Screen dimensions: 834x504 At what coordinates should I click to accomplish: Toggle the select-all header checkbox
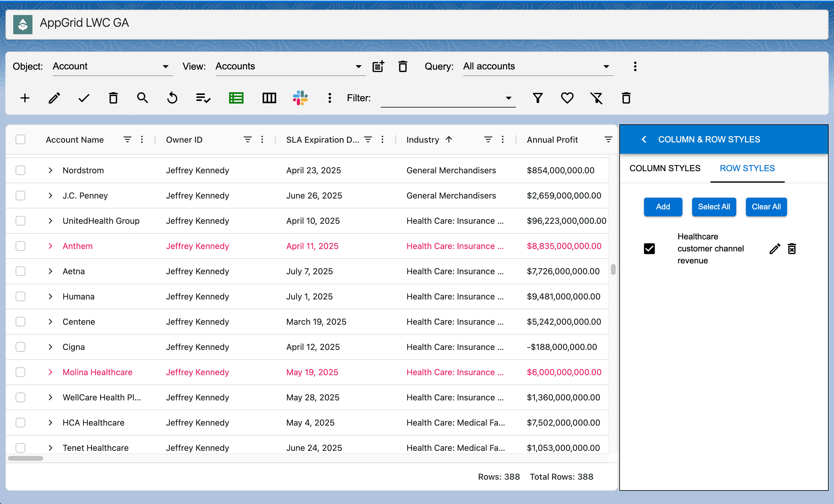(x=21, y=139)
